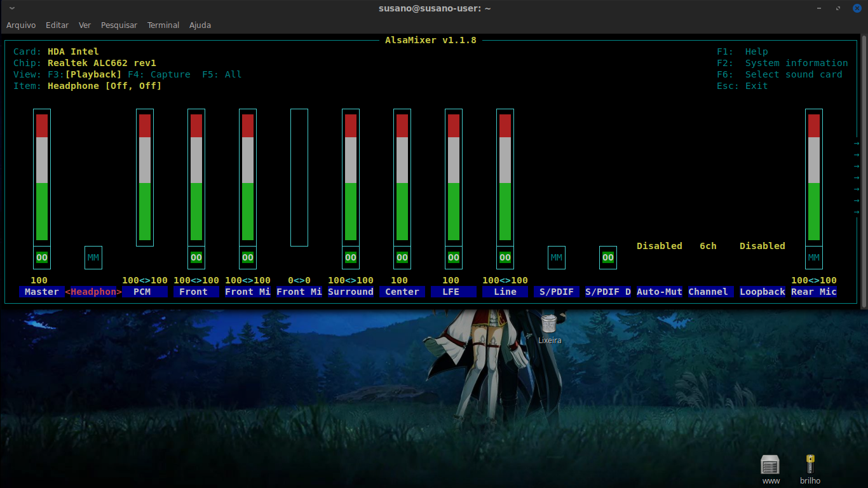868x488 pixels.
Task: Select the Surround channel label
Action: click(351, 292)
